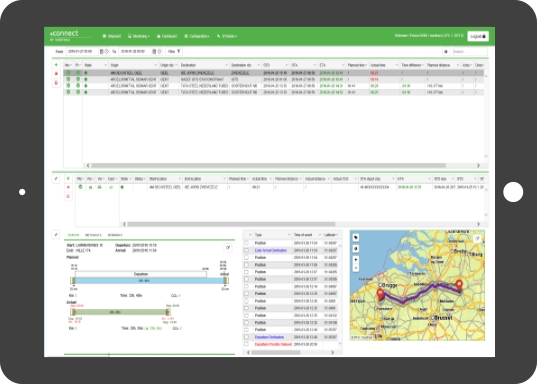The height and width of the screenshot is (384, 537).
Task: Open calendar picker for From date
Action: [101, 51]
